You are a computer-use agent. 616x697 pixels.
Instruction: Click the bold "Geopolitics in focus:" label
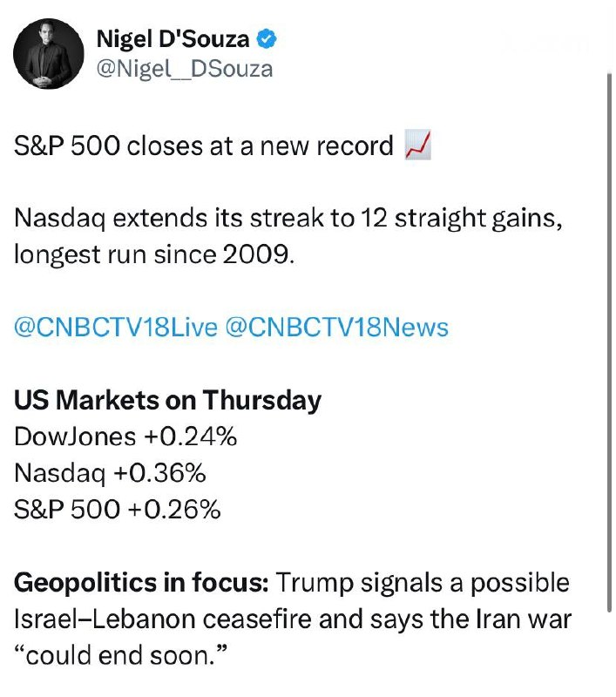click(x=143, y=582)
